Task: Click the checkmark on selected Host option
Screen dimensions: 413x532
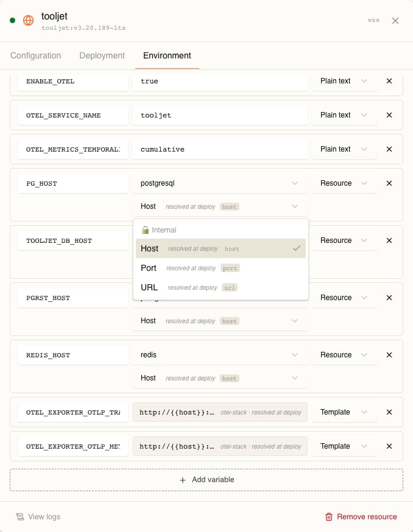Action: (297, 248)
